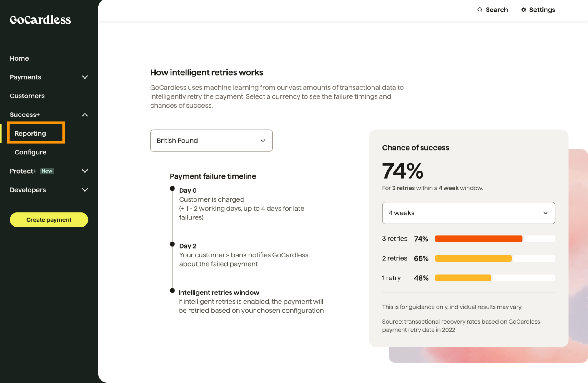588x383 pixels.
Task: Open the 4 weeks window dropdown
Action: 468,213
